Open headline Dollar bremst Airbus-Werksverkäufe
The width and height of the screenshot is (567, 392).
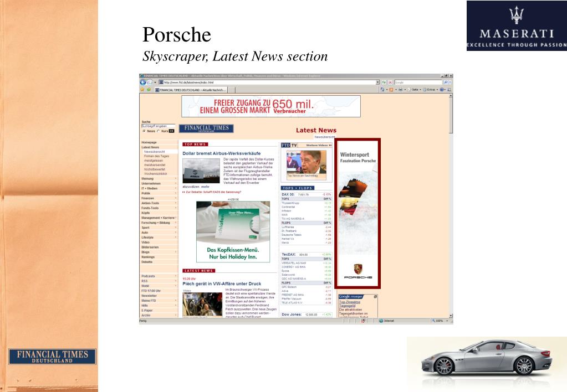(221, 153)
